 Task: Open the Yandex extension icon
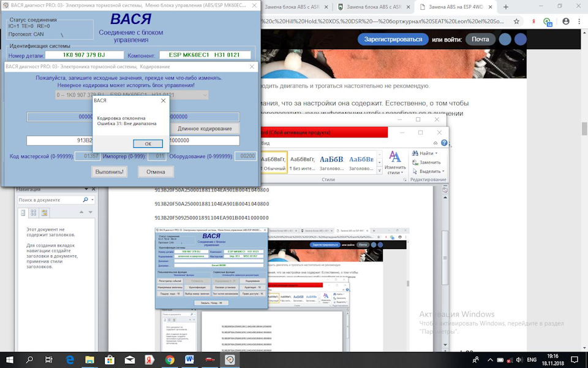pos(533,21)
